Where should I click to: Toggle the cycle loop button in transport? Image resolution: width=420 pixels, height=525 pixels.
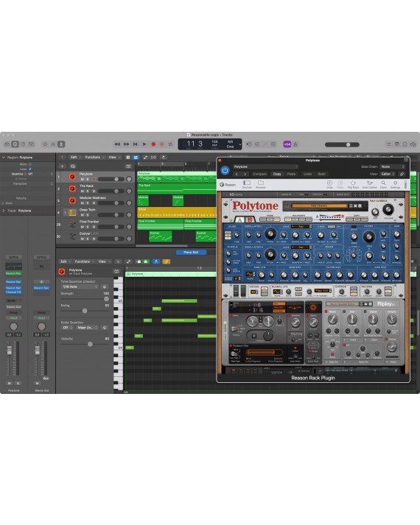pos(170,144)
